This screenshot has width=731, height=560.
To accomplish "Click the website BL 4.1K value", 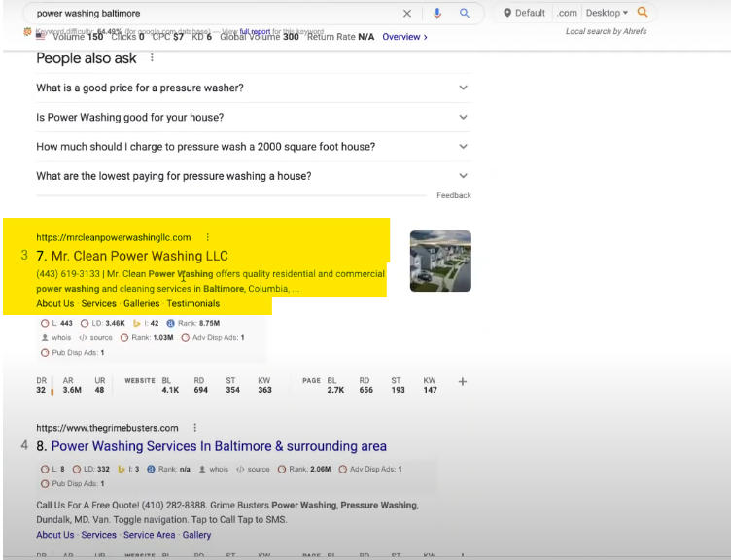I will click(170, 390).
